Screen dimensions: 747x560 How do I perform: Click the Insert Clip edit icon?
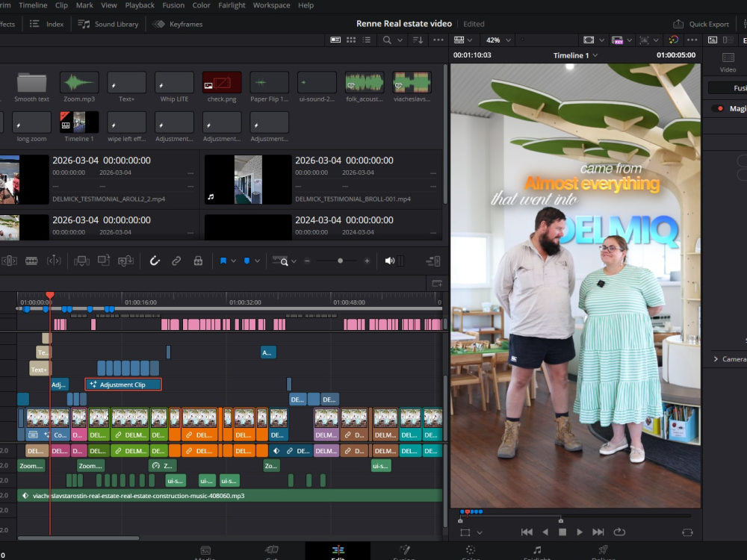click(81, 261)
